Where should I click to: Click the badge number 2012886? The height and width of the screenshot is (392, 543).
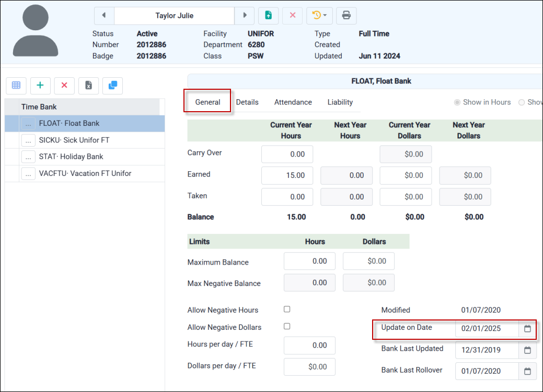point(152,56)
